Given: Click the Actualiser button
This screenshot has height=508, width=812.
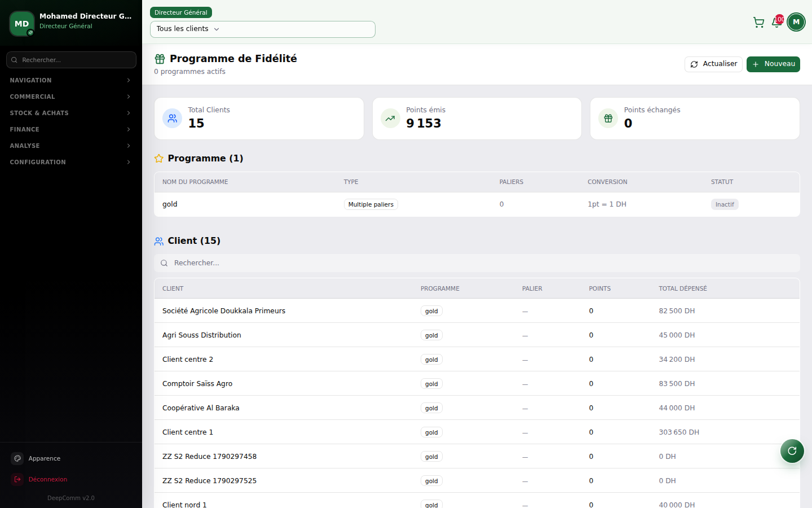Looking at the screenshot, I should (x=713, y=64).
